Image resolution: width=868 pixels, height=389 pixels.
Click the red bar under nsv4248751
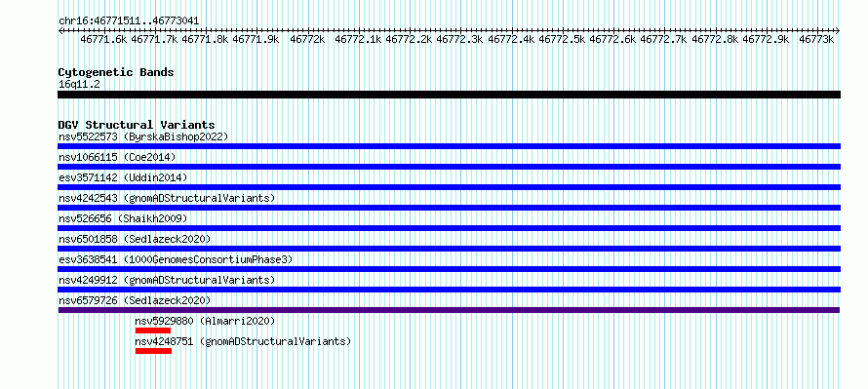click(x=153, y=351)
